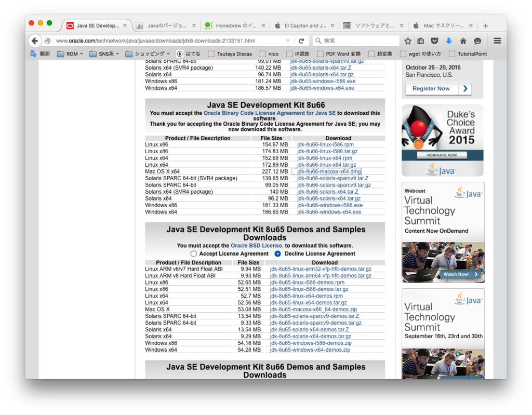
Task: Close the El Capitan and J... tab
Action: pyautogui.click(x=332, y=25)
